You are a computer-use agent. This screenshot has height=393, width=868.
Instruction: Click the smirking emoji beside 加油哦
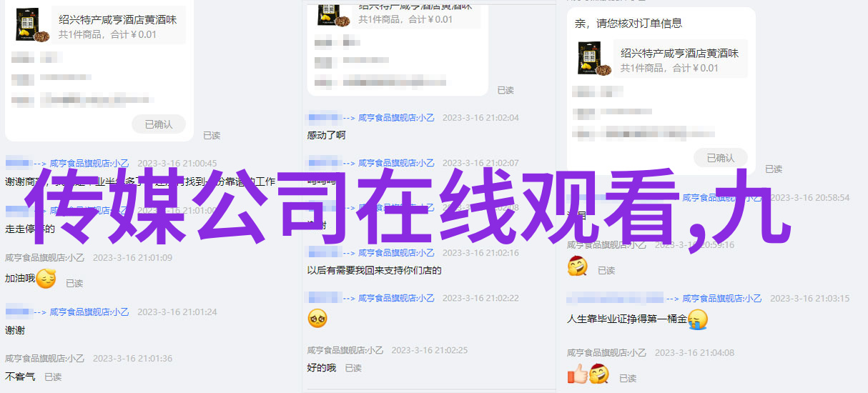pyautogui.click(x=46, y=279)
